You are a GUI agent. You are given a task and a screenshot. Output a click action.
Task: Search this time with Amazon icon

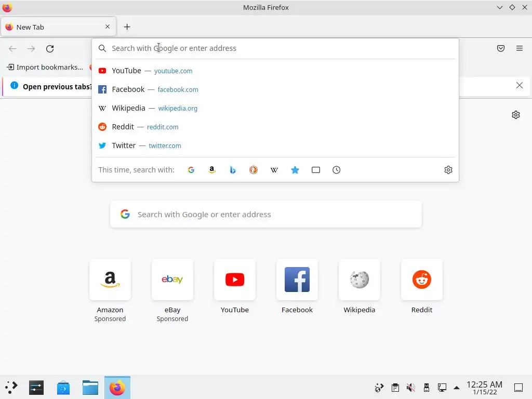[x=212, y=170]
